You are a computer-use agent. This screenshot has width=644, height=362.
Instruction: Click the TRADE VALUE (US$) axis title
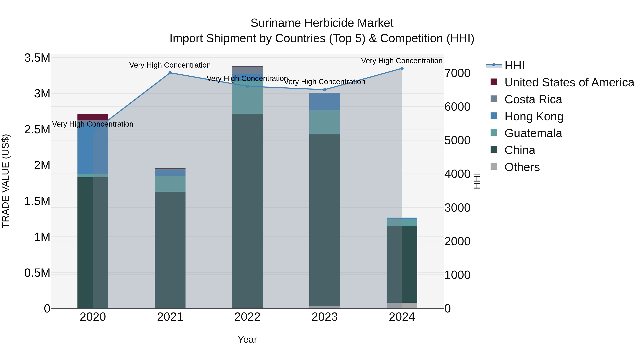pos(6,181)
